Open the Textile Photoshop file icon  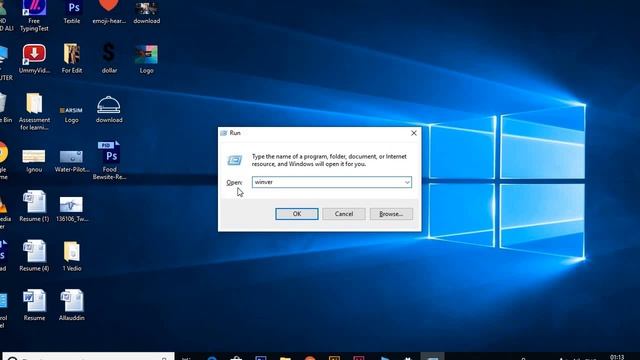click(x=72, y=12)
